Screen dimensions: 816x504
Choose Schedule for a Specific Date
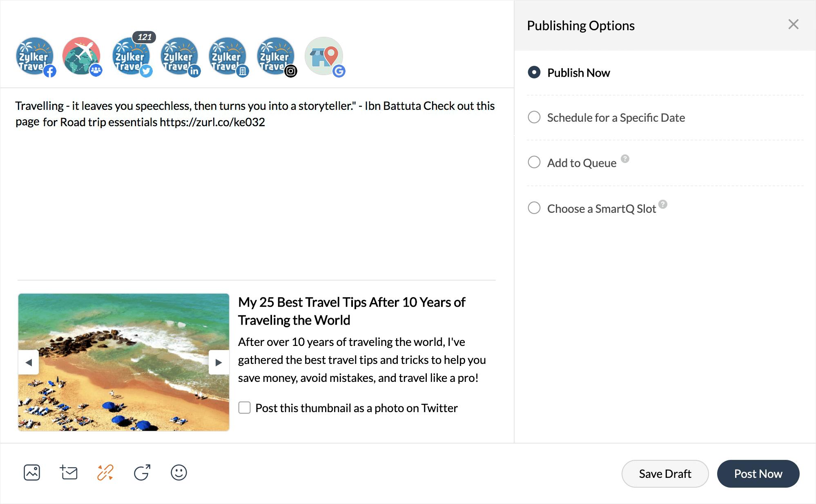534,118
